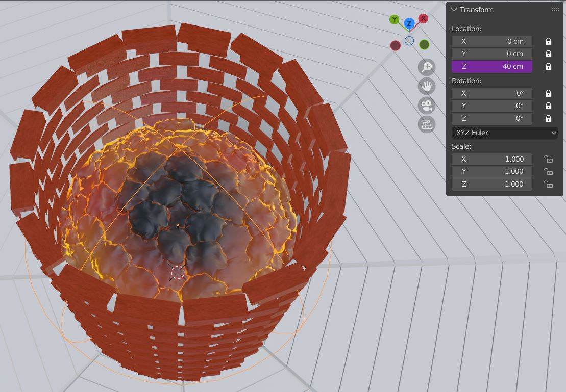This screenshot has height=392, width=566.
Task: Toggle the Location X lock
Action: (x=548, y=41)
